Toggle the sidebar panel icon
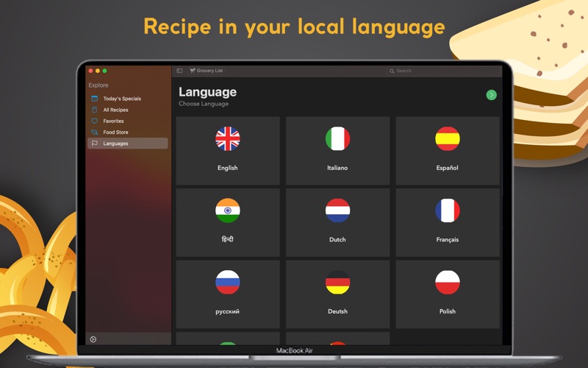Screen dimensions: 588x368 (179, 71)
